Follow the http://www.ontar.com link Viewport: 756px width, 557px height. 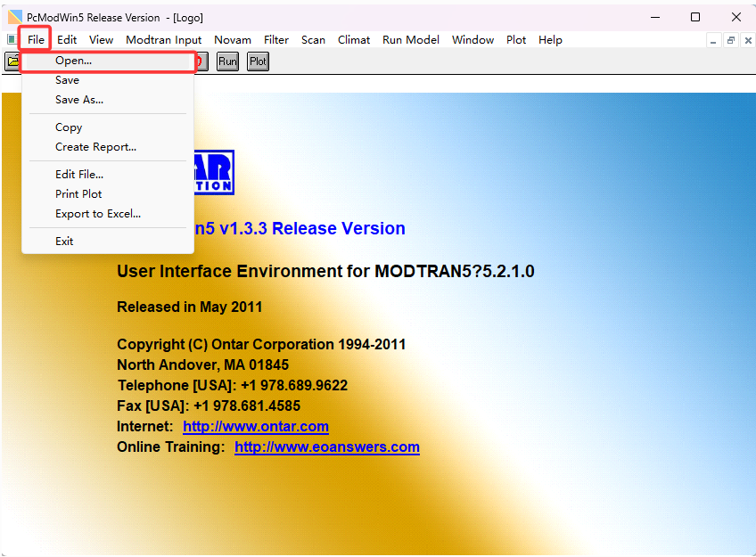tap(256, 426)
